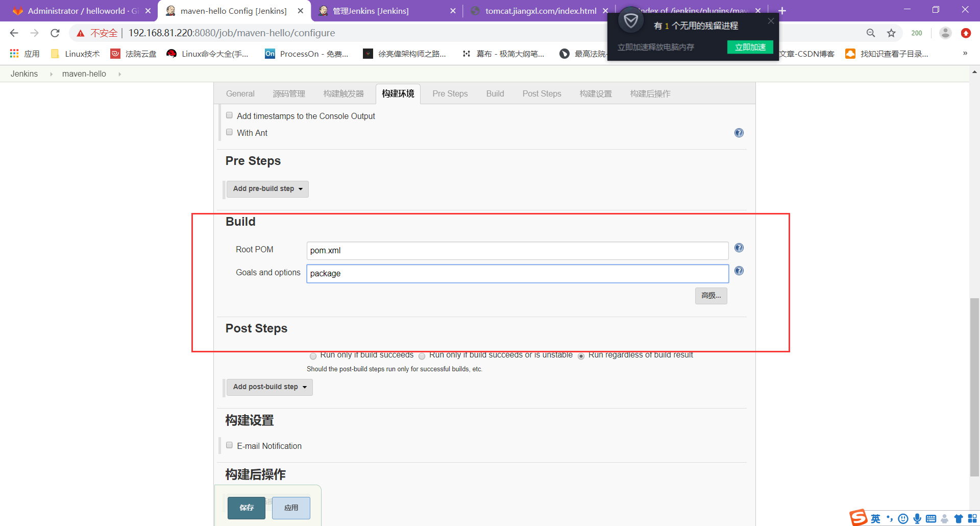980x526 pixels.
Task: Open a new browser tab
Action: coord(782,11)
